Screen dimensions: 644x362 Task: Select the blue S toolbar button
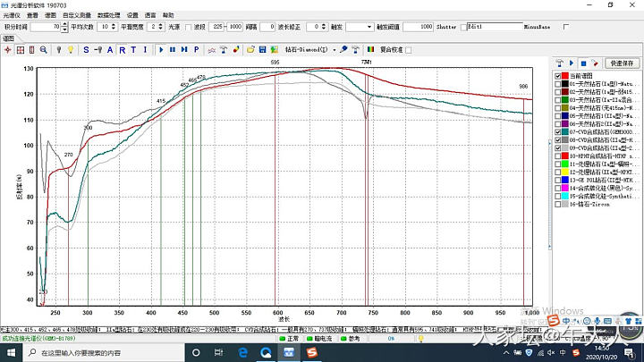pyautogui.click(x=86, y=49)
